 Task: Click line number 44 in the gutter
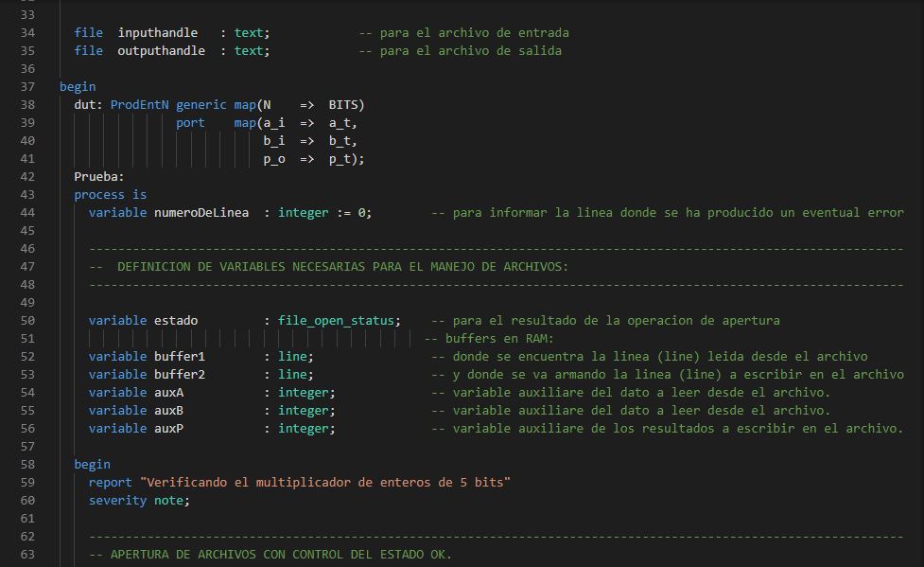click(x=26, y=213)
